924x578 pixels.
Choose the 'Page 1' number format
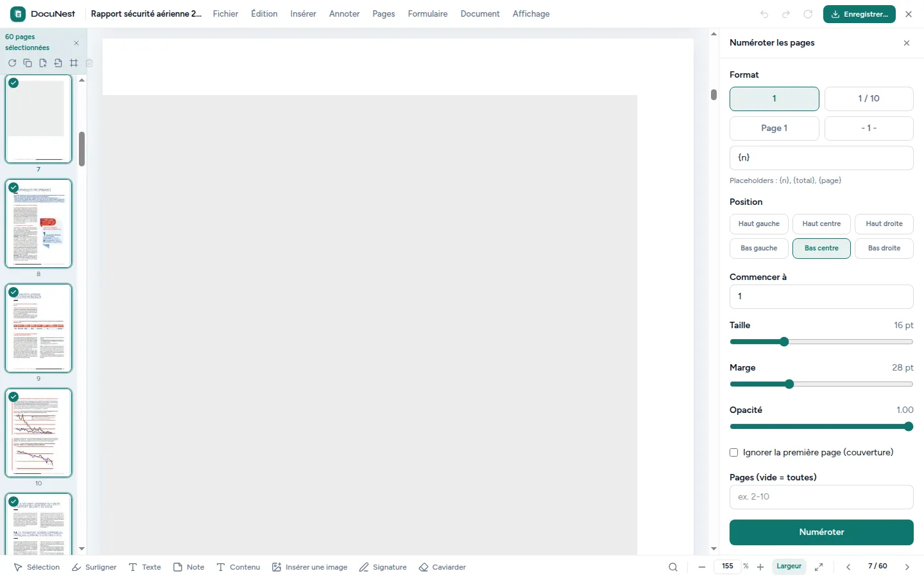[774, 128]
